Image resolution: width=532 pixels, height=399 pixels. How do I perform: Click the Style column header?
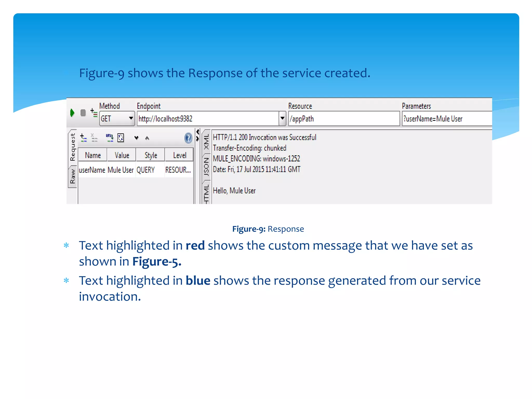(151, 155)
